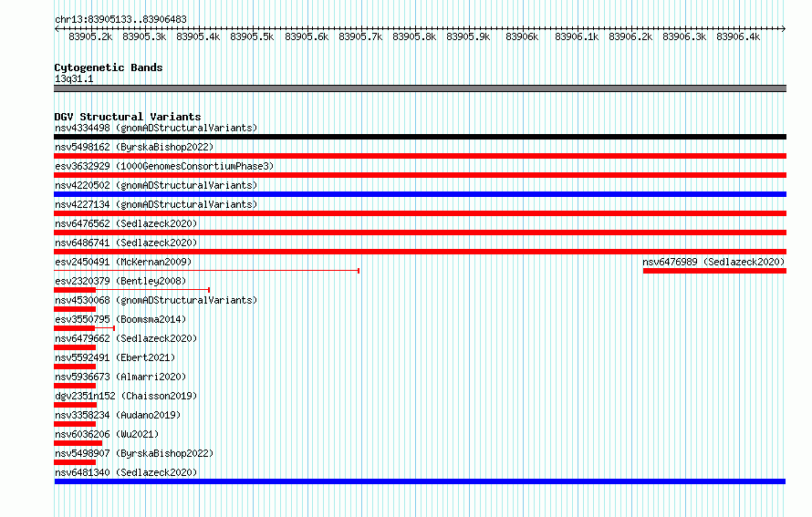
Task: Open esv3550795 (Boomsma2014) label
Action: coord(120,319)
